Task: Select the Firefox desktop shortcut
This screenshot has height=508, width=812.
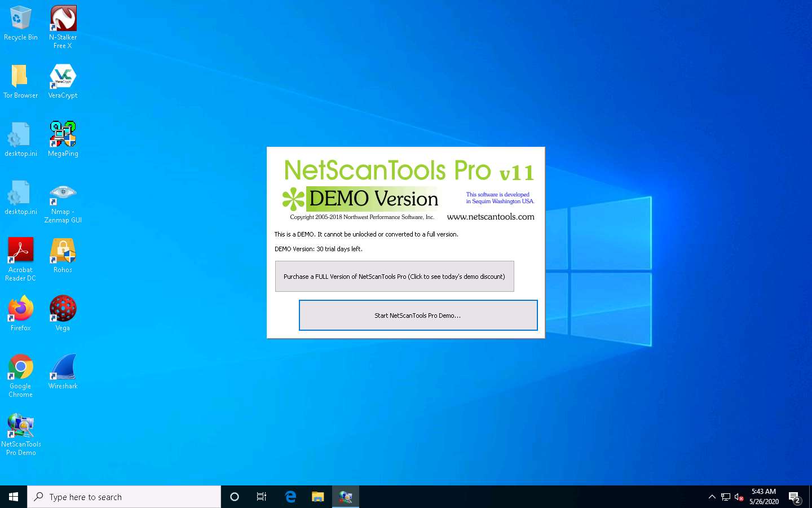Action: click(x=21, y=313)
